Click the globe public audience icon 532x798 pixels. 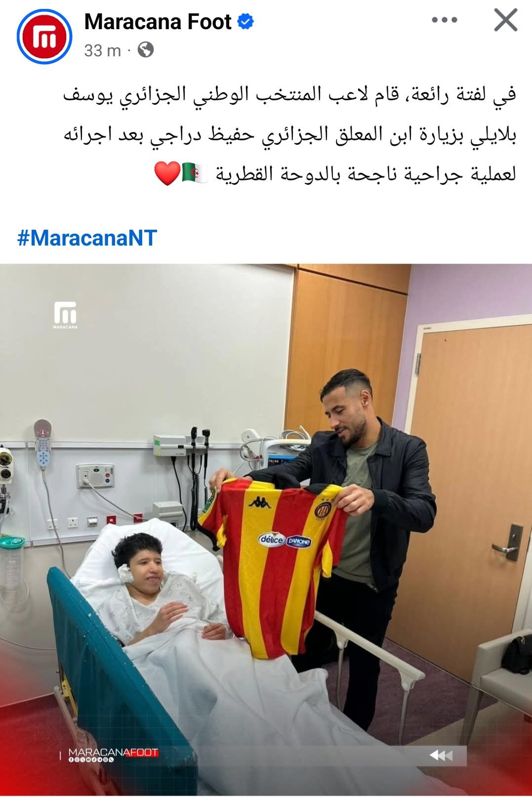[x=145, y=49]
